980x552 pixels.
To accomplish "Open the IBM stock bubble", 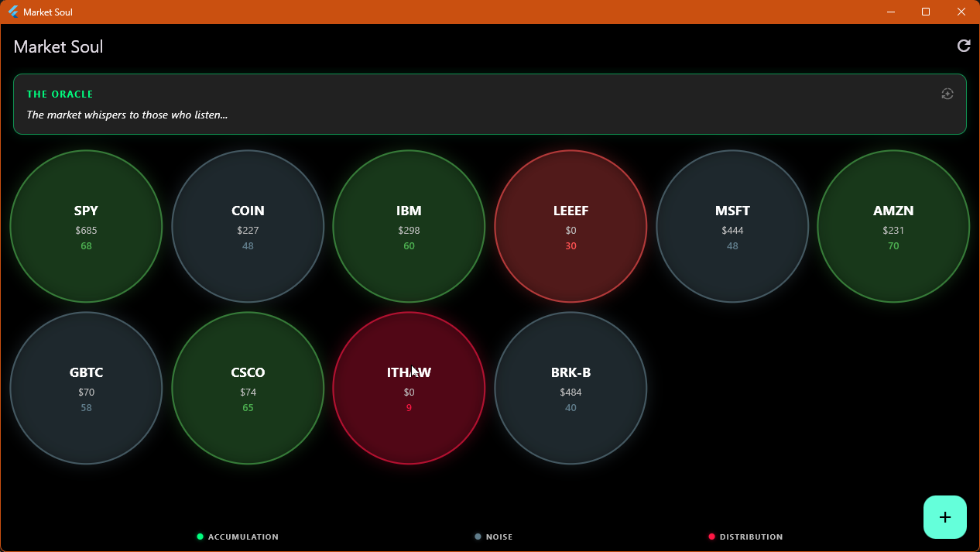I will 409,226.
